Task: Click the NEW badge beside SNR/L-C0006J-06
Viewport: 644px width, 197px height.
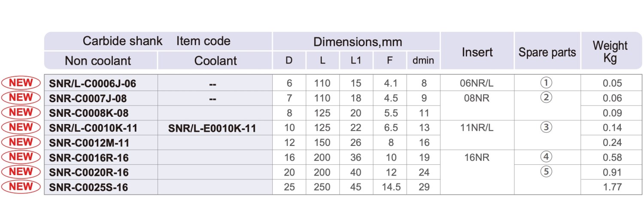Action: tap(21, 83)
